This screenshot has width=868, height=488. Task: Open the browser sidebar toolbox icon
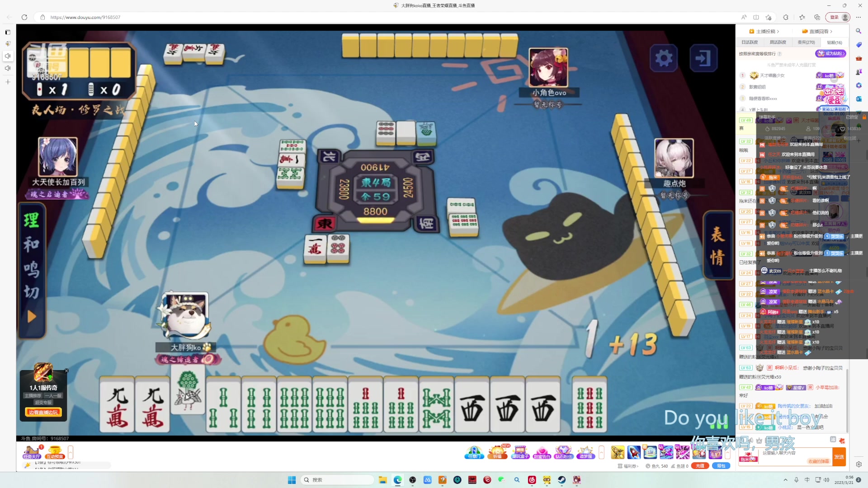click(x=859, y=58)
